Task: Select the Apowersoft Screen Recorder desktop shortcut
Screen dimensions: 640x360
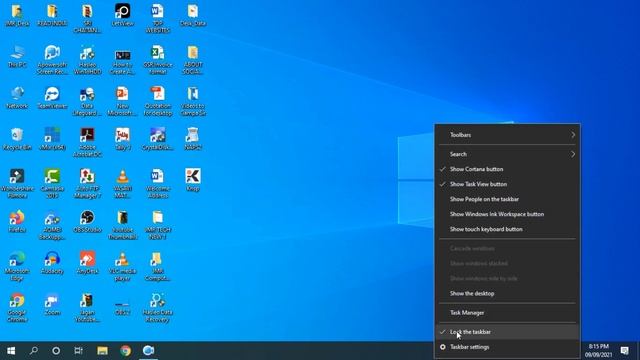Action: pyautogui.click(x=52, y=60)
